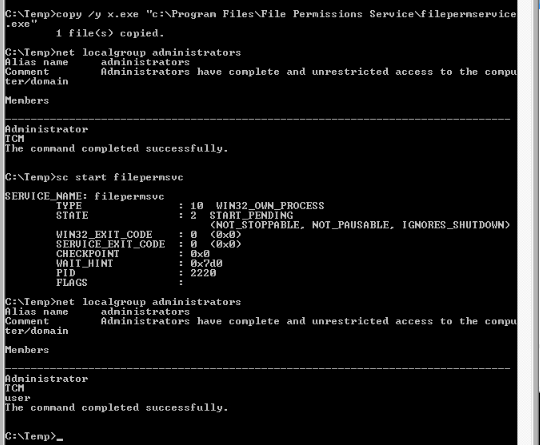Click the NOT_STOPPABLE flags line
The width and height of the screenshot is (540, 445).
tap(360, 225)
